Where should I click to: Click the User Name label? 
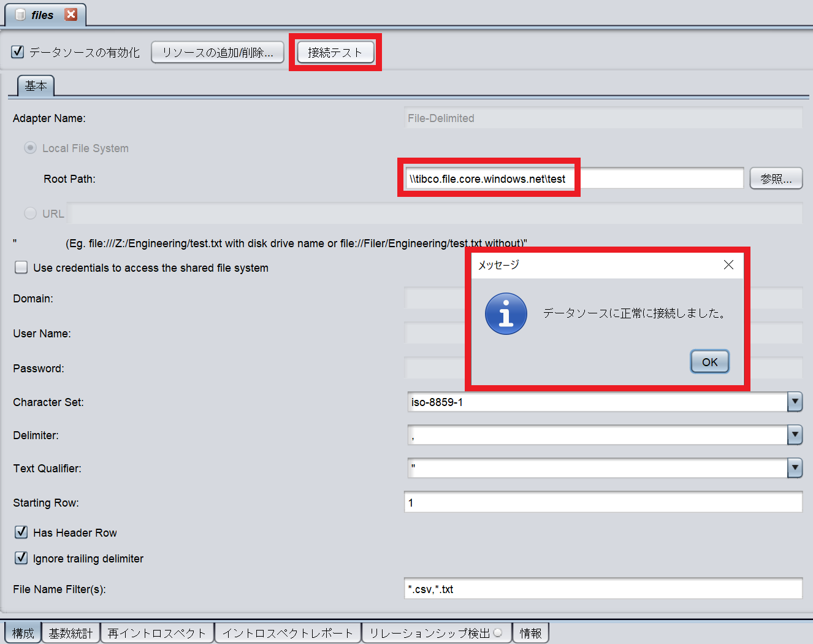pos(42,334)
